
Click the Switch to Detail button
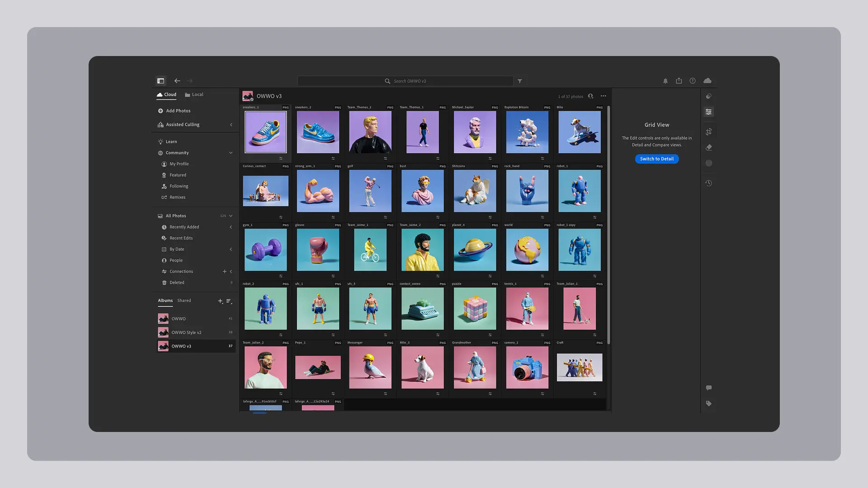[656, 159]
